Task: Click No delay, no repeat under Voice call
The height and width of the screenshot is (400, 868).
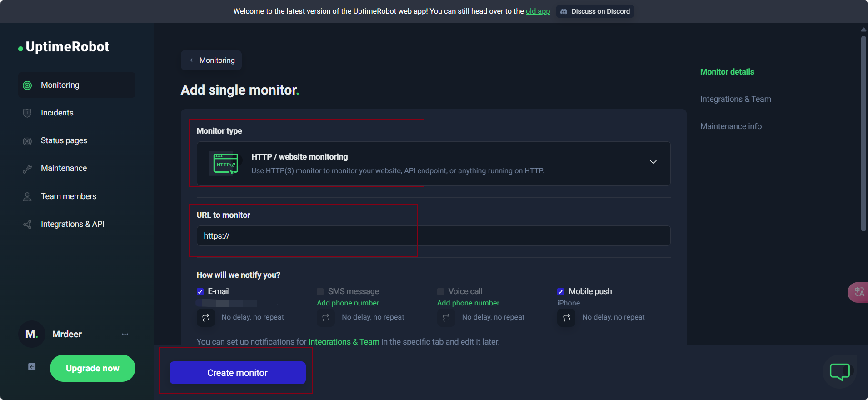Action: (x=493, y=317)
